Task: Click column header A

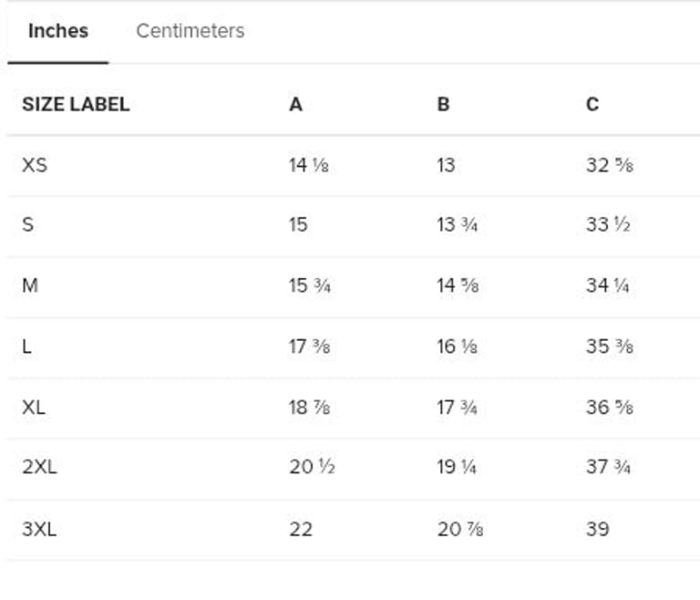Action: [x=295, y=104]
